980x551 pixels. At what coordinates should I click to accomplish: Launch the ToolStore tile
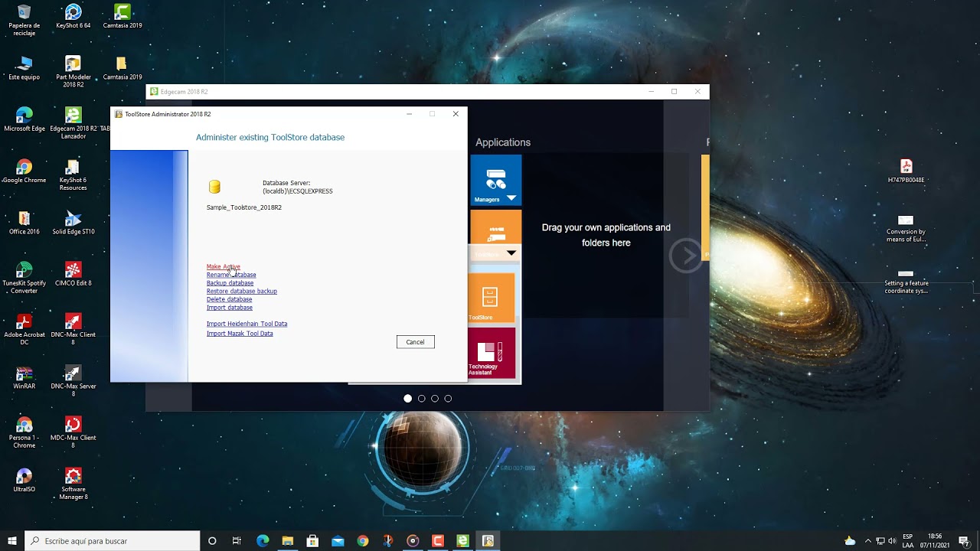pyautogui.click(x=491, y=298)
